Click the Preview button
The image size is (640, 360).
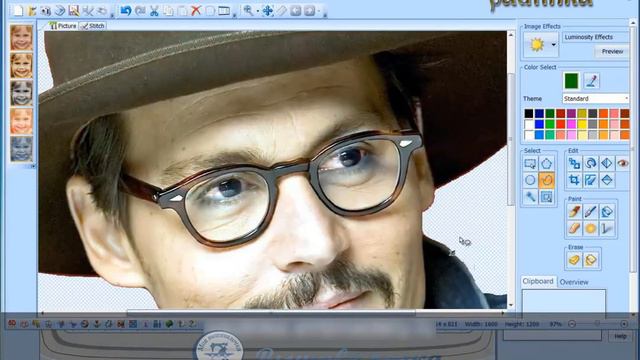pos(612,51)
